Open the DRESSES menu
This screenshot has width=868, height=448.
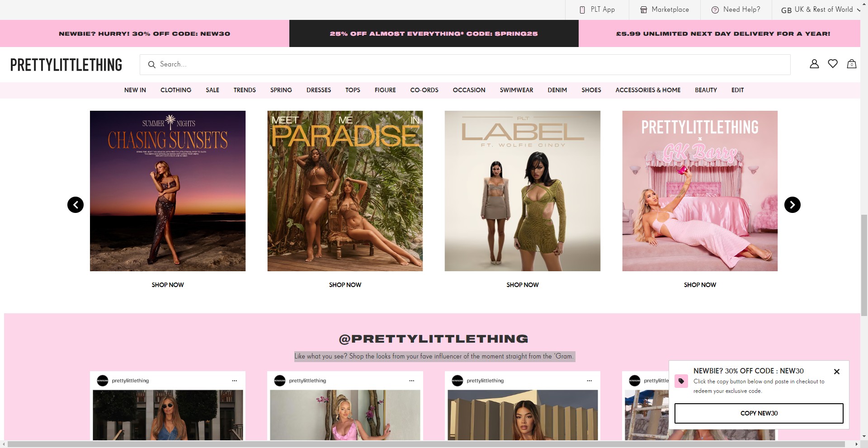(319, 90)
